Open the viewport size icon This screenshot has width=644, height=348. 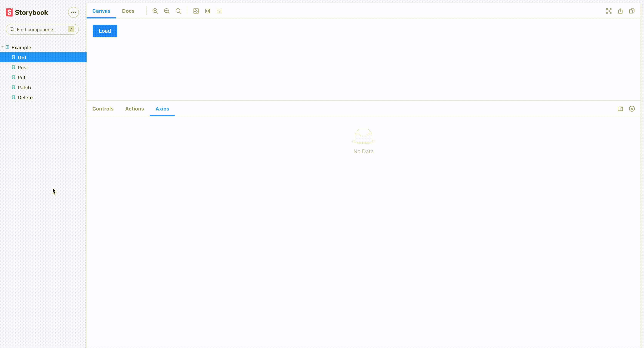[219, 11]
